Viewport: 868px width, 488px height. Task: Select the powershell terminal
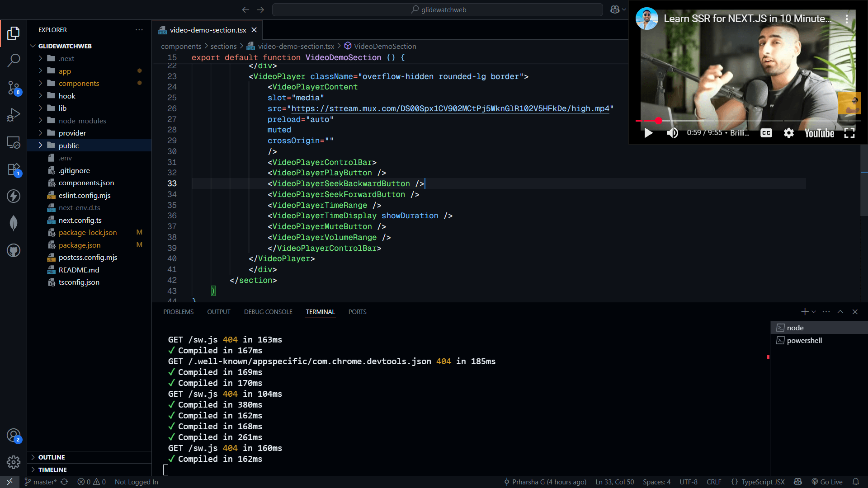pyautogui.click(x=804, y=340)
